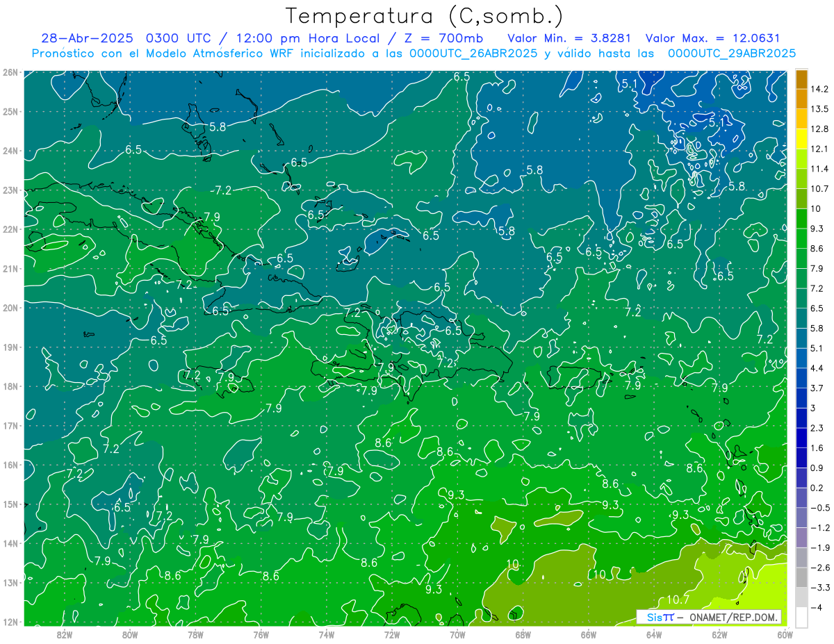Click longitude axis label "72W"
Image resolution: width=834 pixels, height=644 pixels.
click(392, 634)
